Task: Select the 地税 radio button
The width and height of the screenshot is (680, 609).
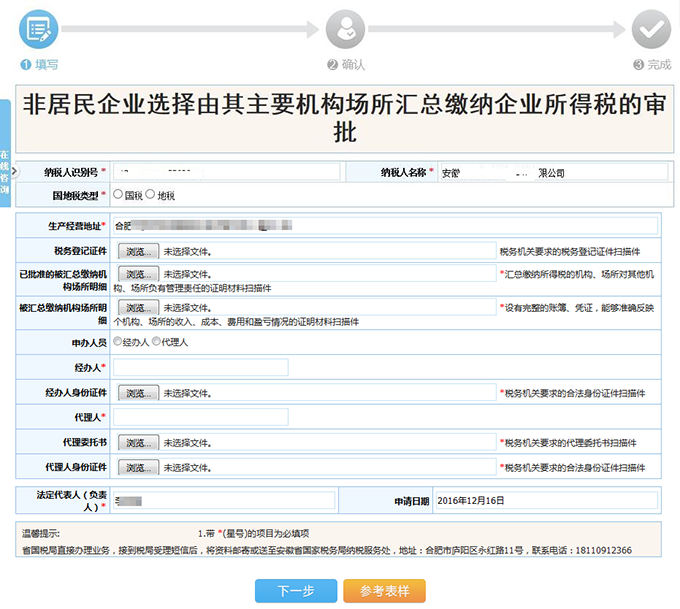Action: [150, 195]
